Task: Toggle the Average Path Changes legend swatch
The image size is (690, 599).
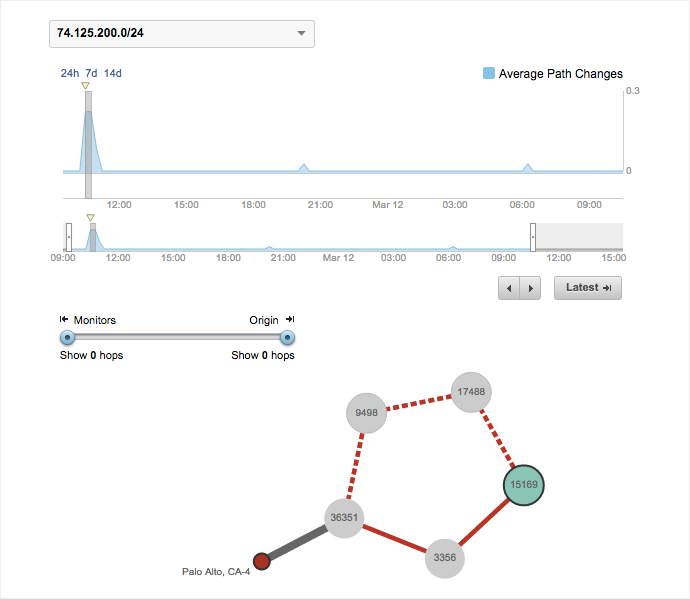Action: (488, 73)
